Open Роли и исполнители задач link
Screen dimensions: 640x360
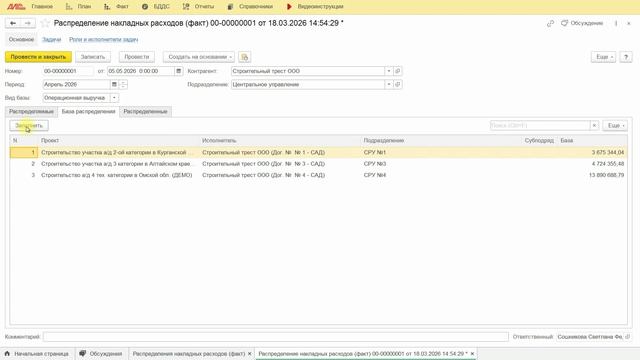(x=103, y=40)
